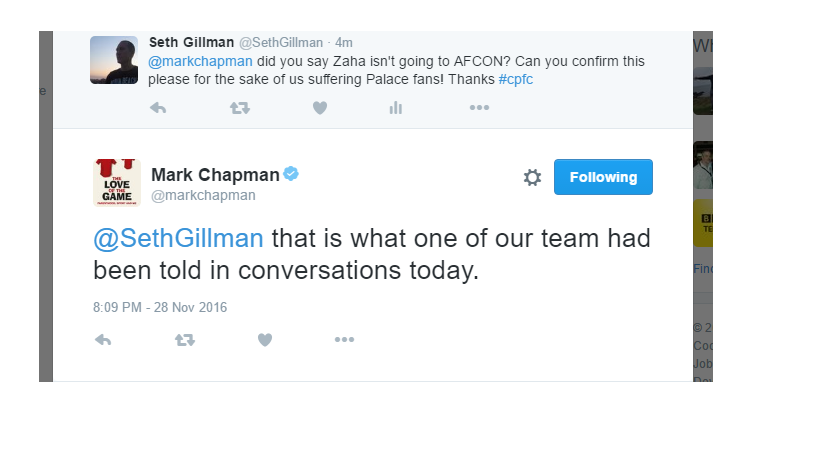Like Mark Chapman's tweet
The width and height of the screenshot is (819, 460).
click(264, 340)
